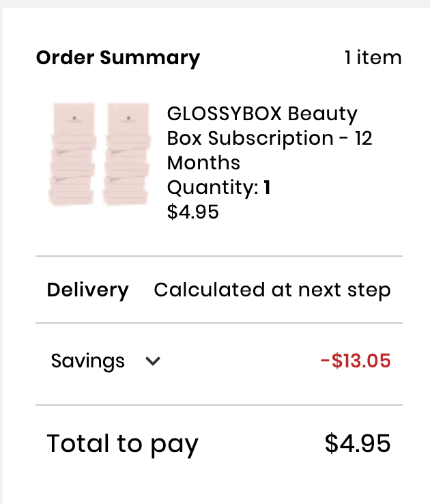Screen dimensions: 430x504
Task: Click the Quantity: 1 text
Action: point(218,188)
